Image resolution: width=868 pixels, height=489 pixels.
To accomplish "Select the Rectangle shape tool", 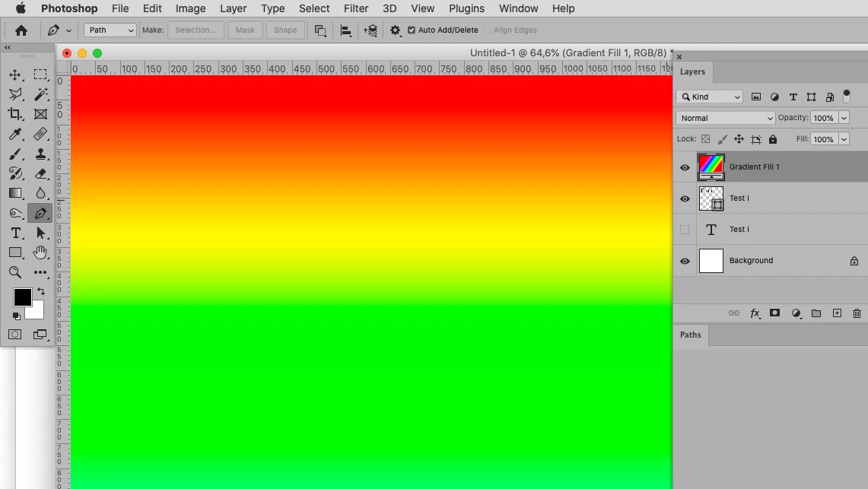I will pos(15,252).
